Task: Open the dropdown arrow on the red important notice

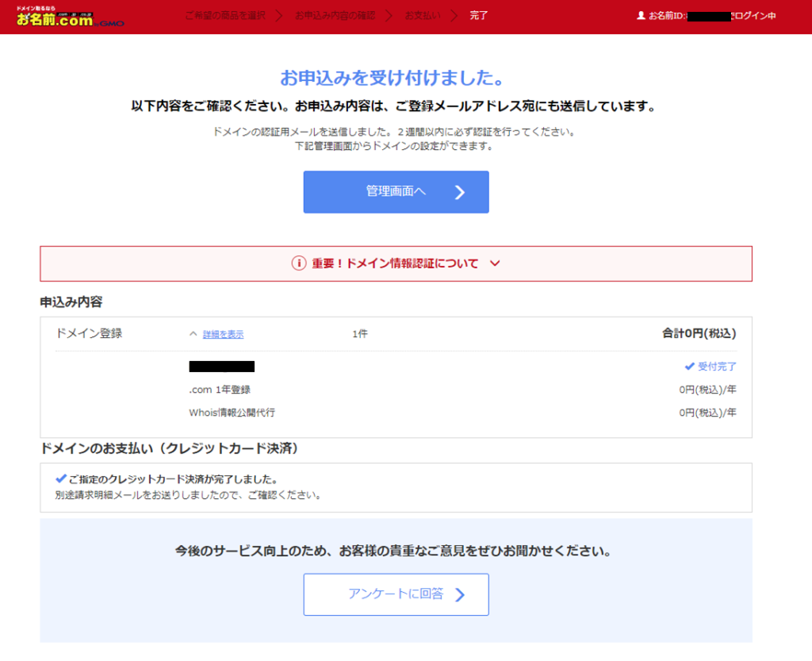Action: pos(496,264)
